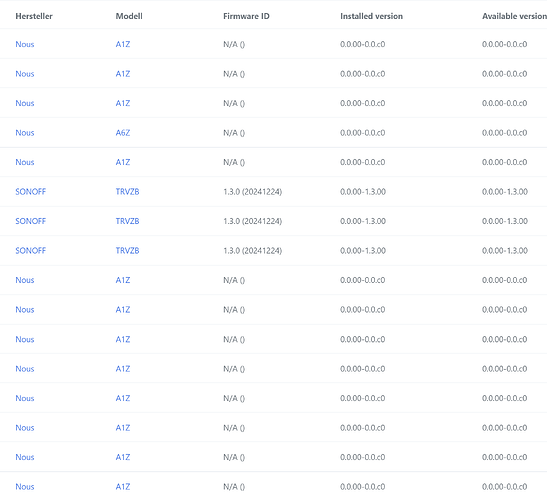Open the Nous link in the bottom table row
547x500 pixels.
click(x=25, y=486)
